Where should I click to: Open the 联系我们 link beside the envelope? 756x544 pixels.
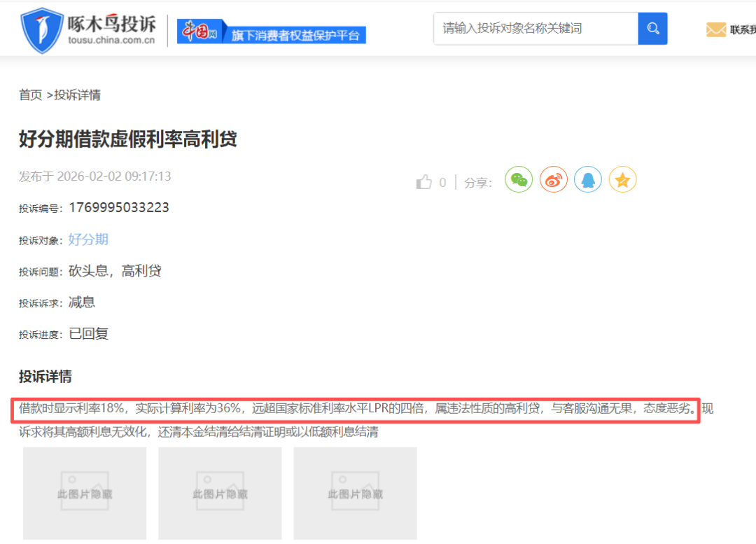742,30
